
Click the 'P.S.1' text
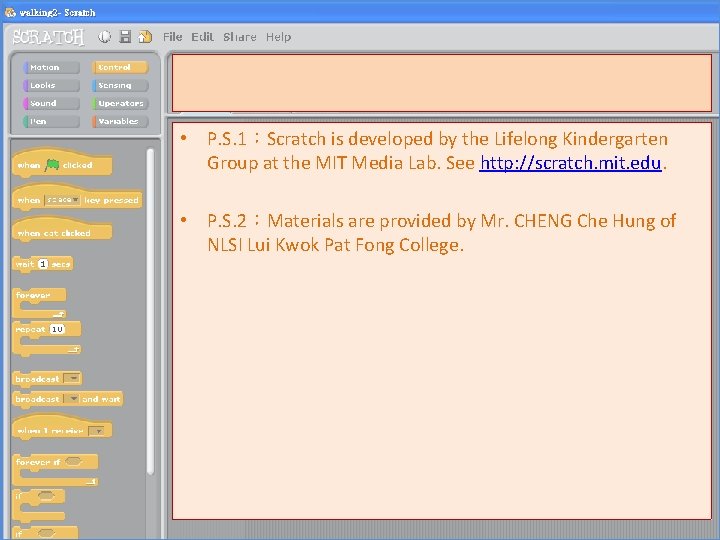(227, 139)
